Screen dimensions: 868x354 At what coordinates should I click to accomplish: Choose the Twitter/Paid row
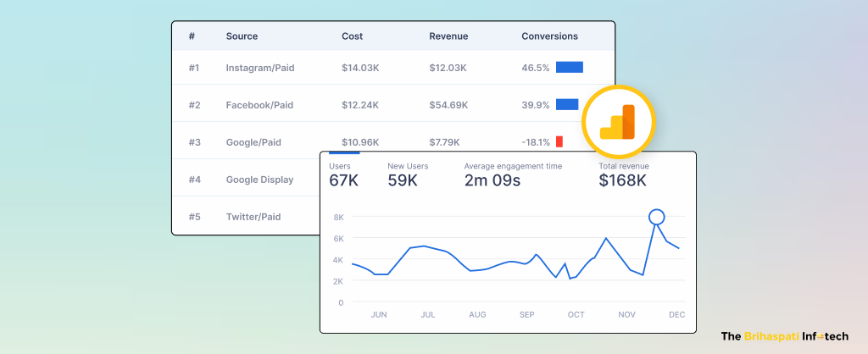coord(253,217)
